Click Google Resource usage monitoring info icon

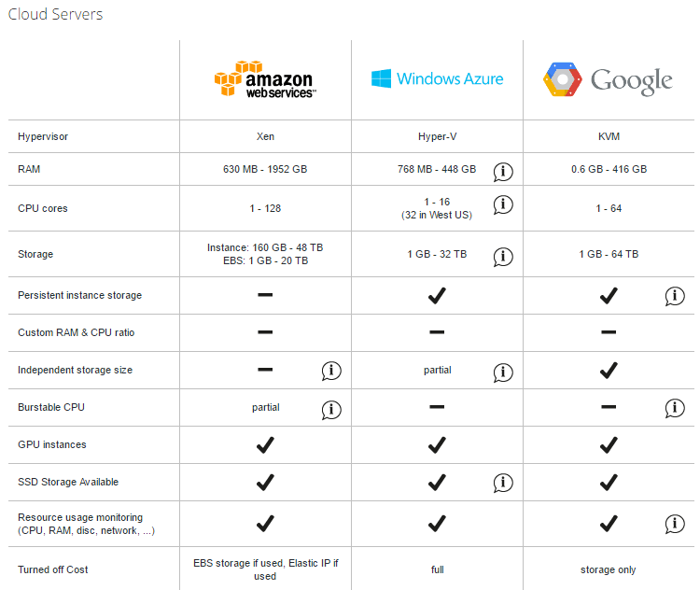coord(675,524)
